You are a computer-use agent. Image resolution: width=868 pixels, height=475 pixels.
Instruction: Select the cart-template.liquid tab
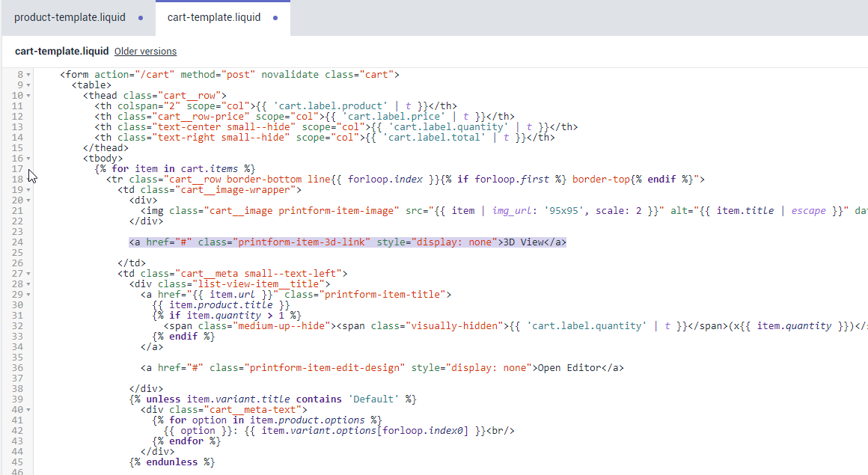[213, 17]
